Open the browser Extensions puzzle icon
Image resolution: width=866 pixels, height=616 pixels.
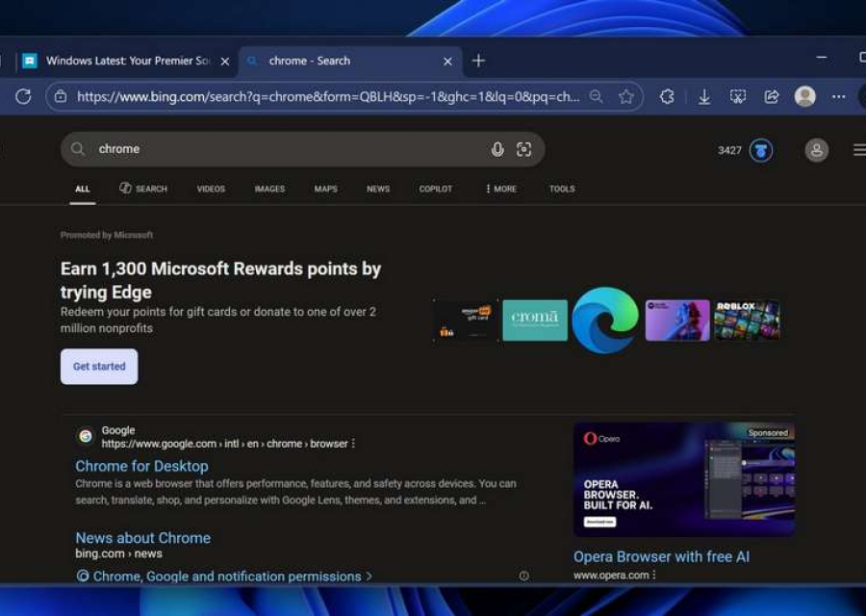point(667,96)
